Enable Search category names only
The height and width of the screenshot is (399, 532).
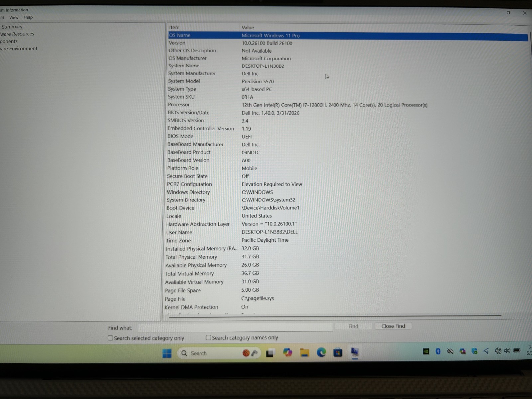pos(208,337)
